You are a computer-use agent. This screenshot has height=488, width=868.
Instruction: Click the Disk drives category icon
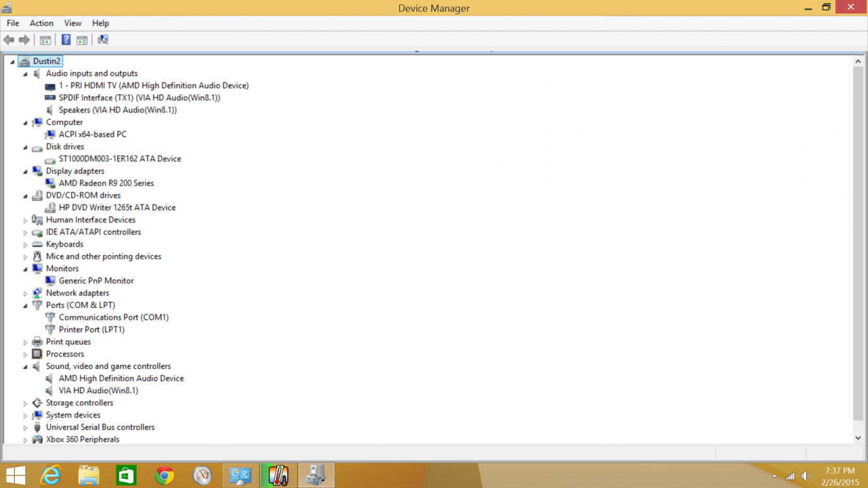click(37, 147)
